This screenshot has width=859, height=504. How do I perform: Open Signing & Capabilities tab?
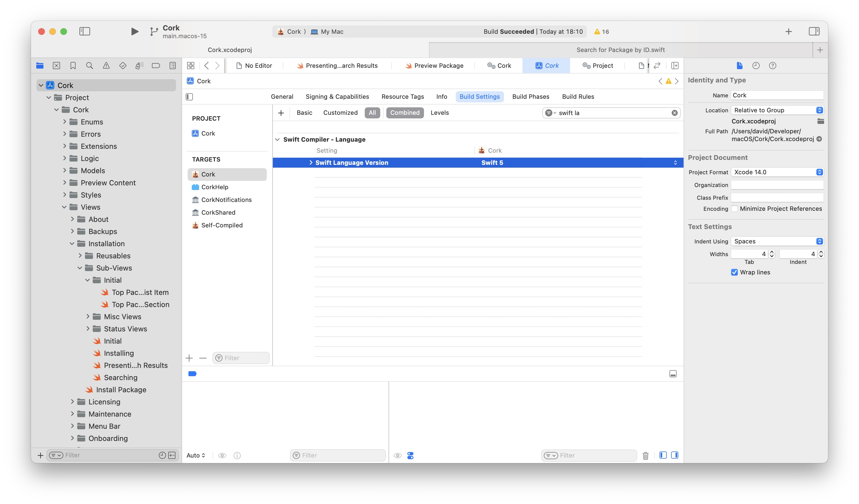point(337,97)
